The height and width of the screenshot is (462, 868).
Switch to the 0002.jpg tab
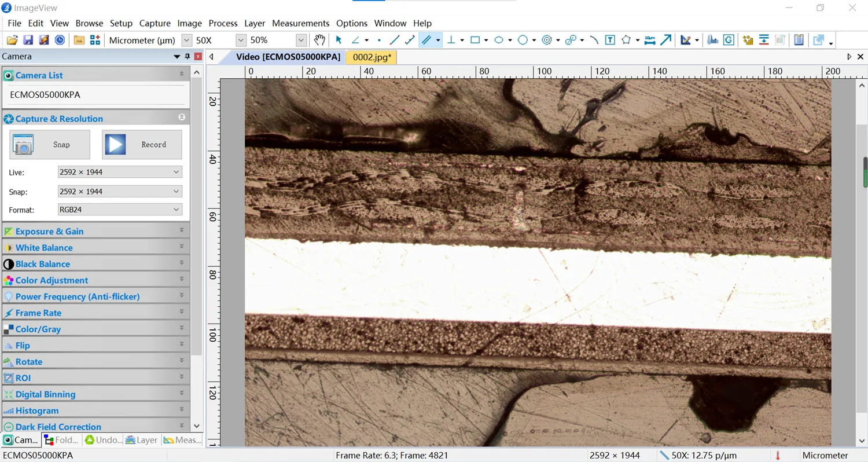pos(372,57)
